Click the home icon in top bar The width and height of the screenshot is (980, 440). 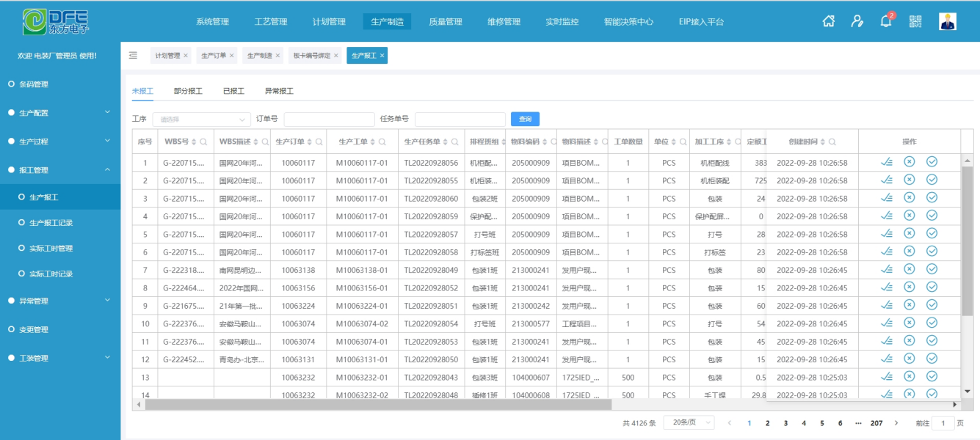click(x=829, y=21)
